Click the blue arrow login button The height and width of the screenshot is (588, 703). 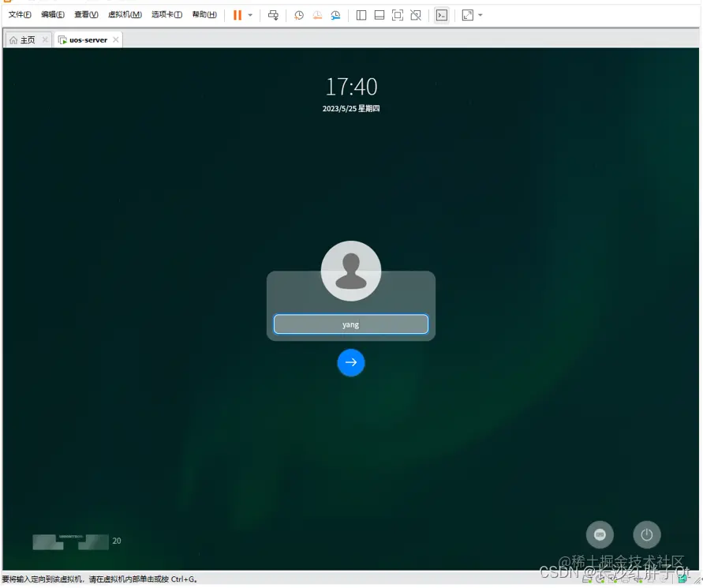pos(351,362)
